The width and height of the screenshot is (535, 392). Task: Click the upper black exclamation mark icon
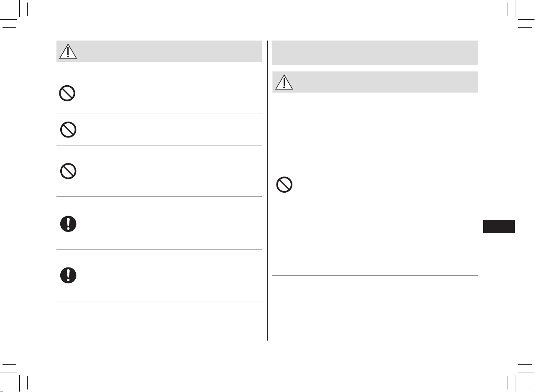click(x=68, y=224)
